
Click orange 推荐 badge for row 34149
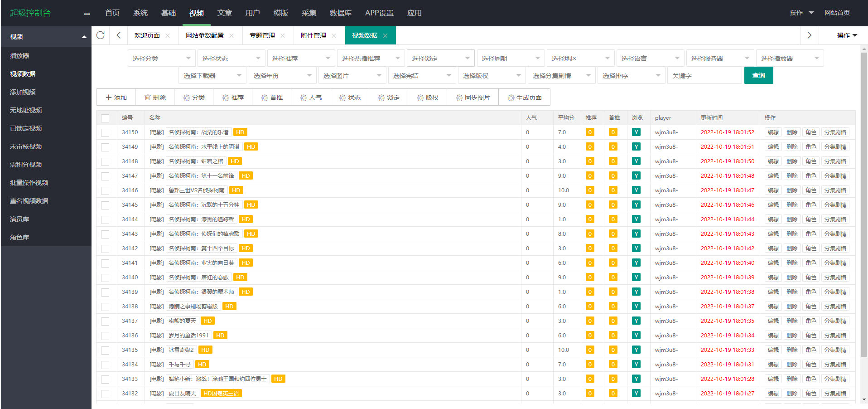(590, 147)
